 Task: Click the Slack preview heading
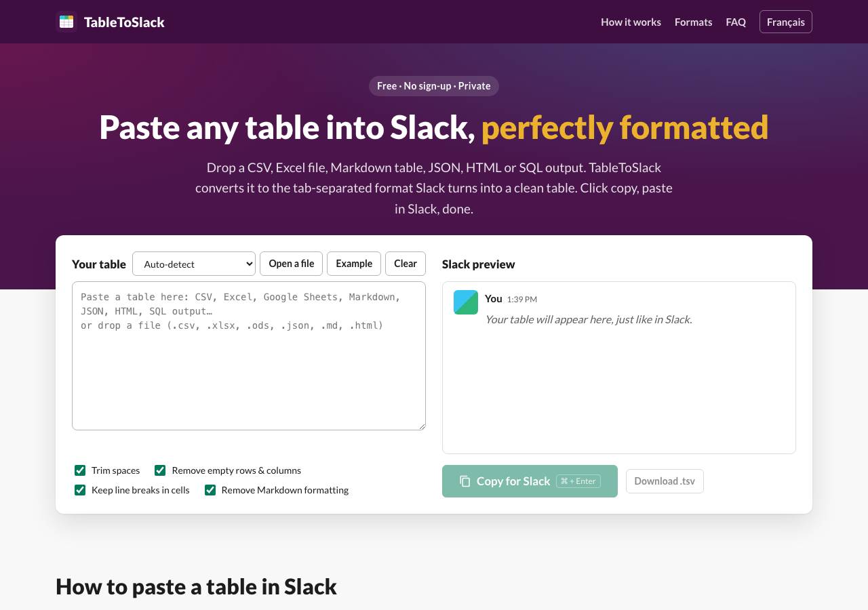479,264
